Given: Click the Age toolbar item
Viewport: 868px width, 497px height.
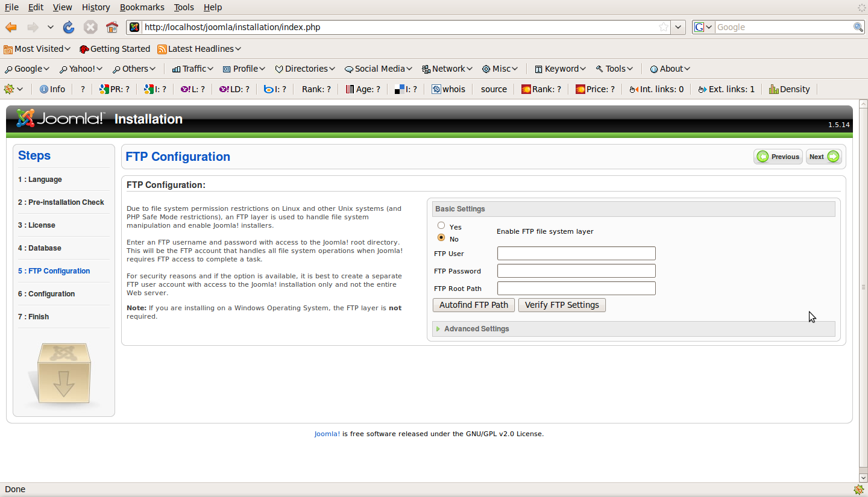Looking at the screenshot, I should click(x=363, y=89).
